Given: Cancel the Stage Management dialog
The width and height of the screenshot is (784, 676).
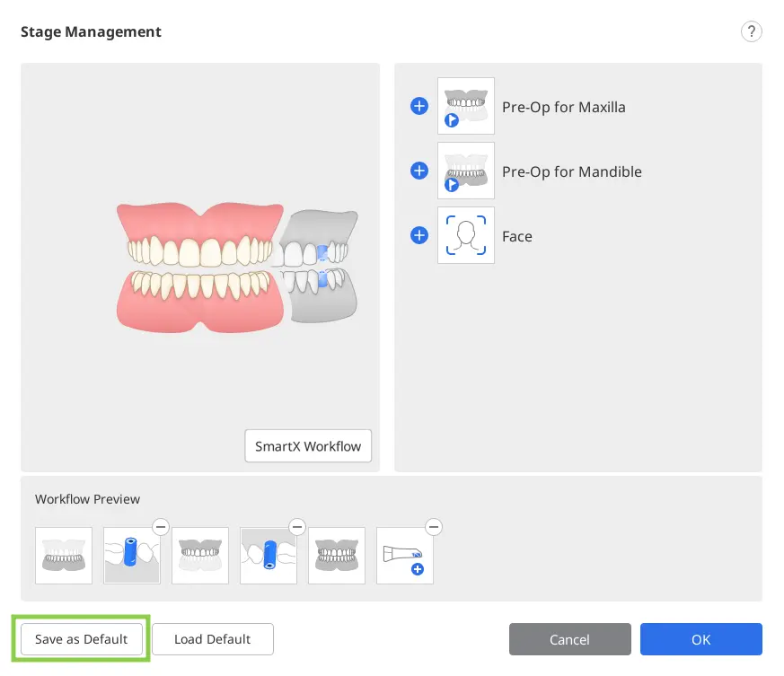Looking at the screenshot, I should (x=570, y=639).
